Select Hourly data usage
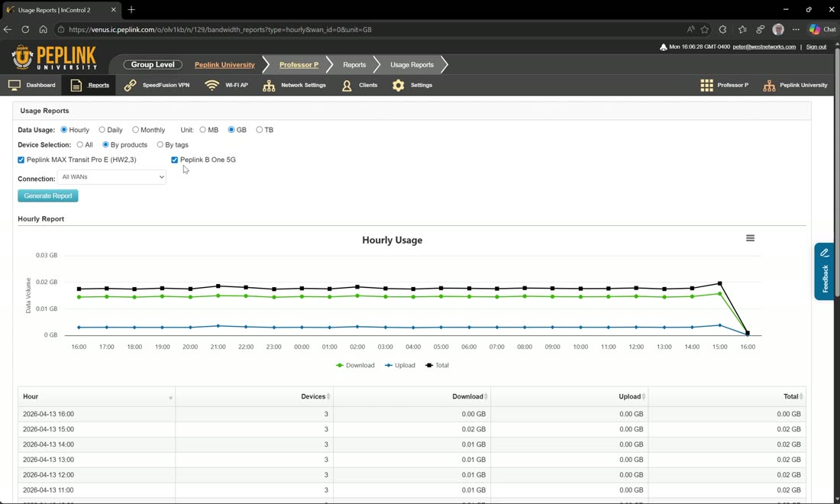 click(63, 130)
